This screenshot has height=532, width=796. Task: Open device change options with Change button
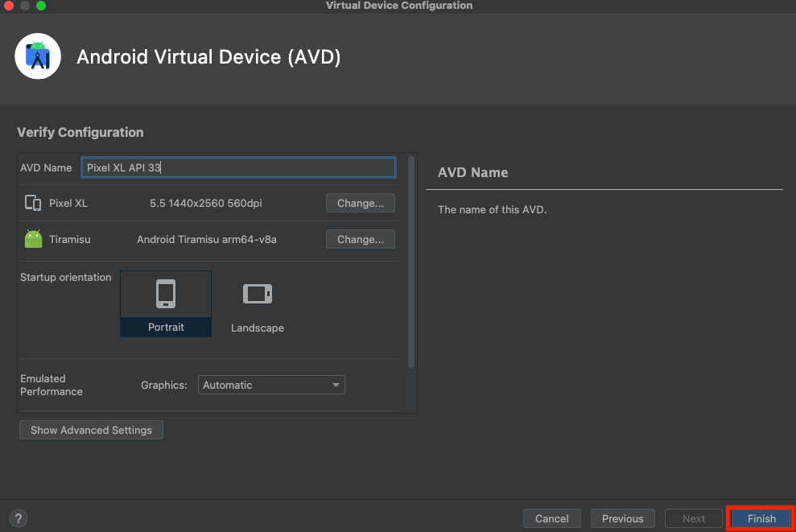pos(360,203)
